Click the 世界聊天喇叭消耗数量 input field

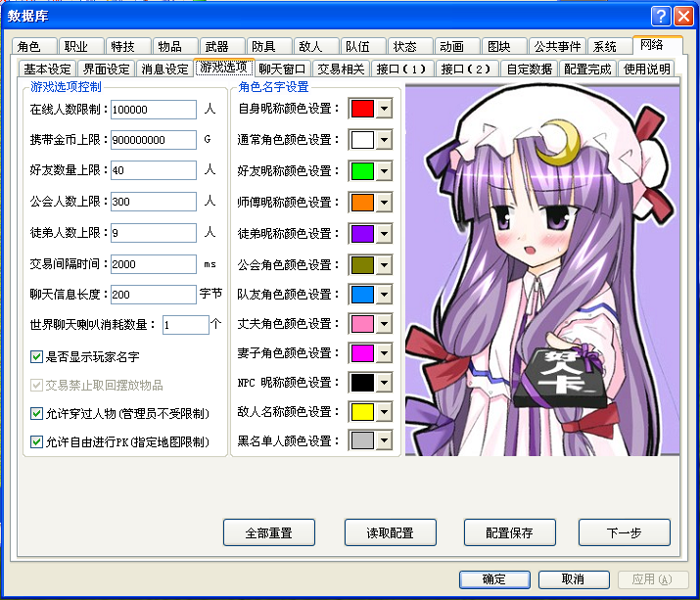tap(186, 325)
